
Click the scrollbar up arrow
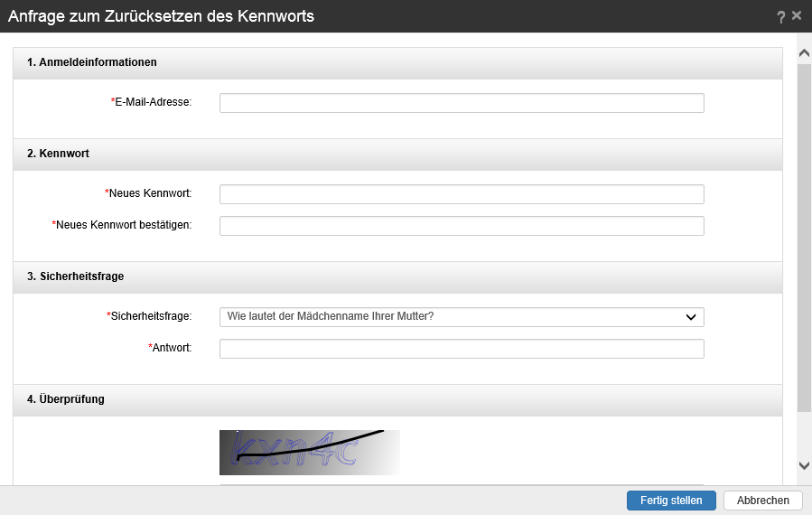[x=804, y=54]
